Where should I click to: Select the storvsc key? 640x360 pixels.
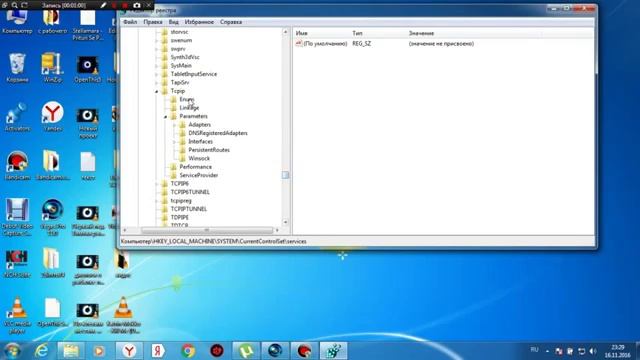click(179, 32)
